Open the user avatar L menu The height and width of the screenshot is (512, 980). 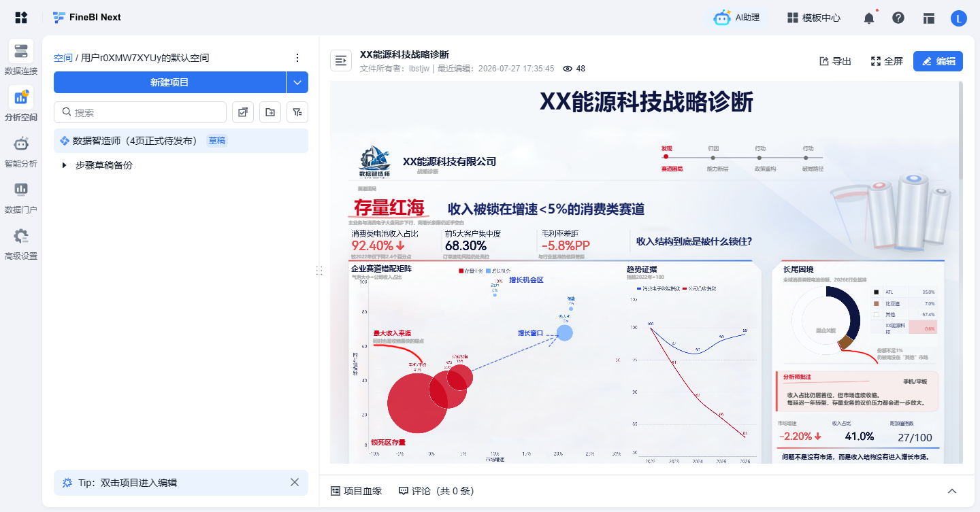click(x=959, y=18)
